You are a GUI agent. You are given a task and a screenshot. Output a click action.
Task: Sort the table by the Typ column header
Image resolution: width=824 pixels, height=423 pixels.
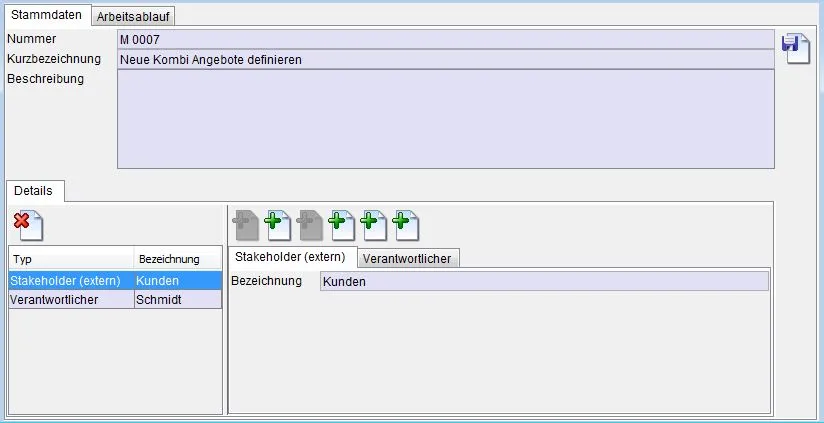[x=70, y=259]
